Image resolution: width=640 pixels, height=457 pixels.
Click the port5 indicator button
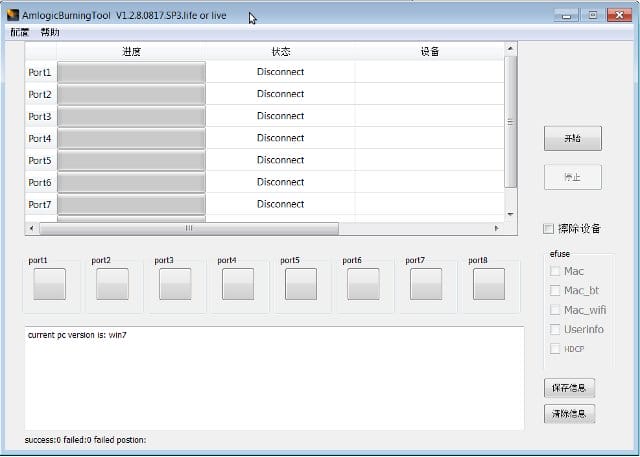(301, 284)
